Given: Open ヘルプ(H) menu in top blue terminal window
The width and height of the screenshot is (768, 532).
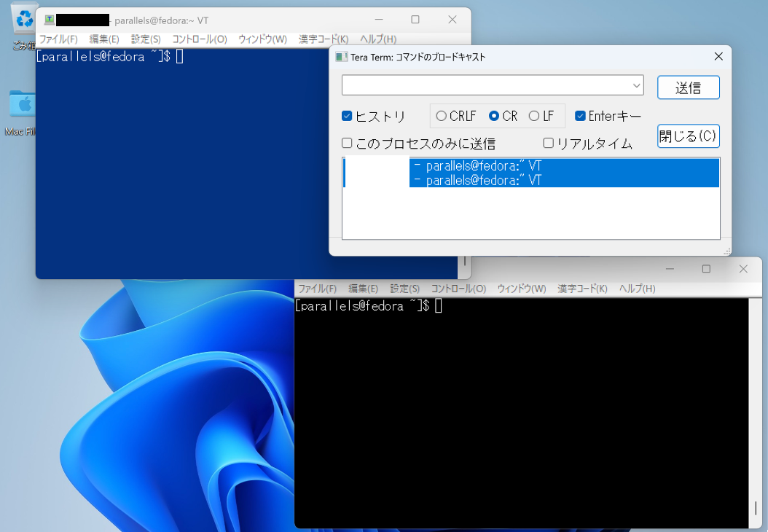Looking at the screenshot, I should 378,39.
